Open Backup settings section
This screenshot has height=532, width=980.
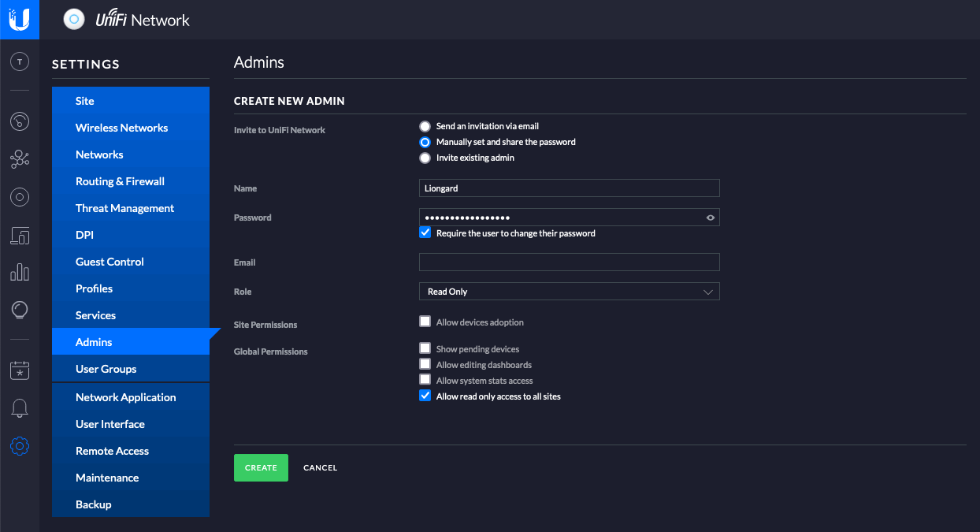(x=131, y=504)
